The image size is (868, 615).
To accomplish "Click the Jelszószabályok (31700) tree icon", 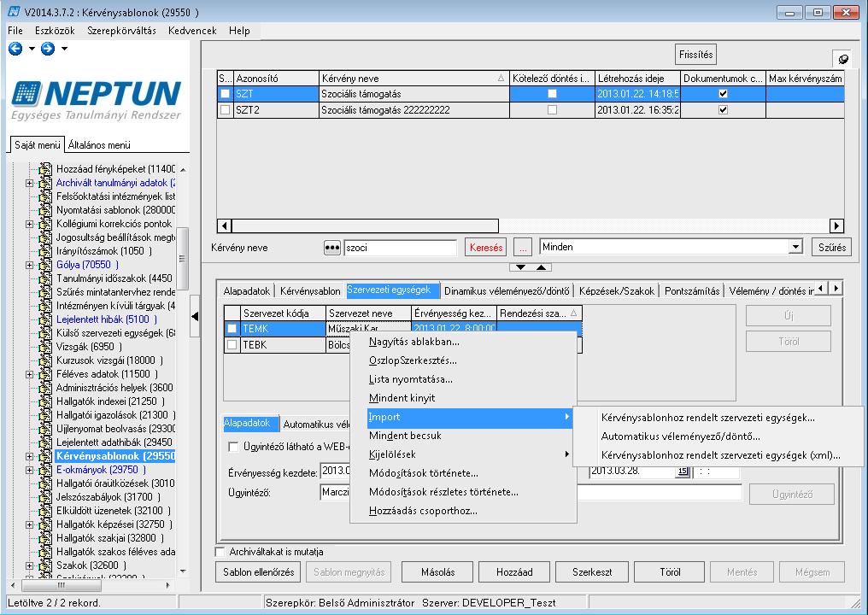I will coord(45,497).
